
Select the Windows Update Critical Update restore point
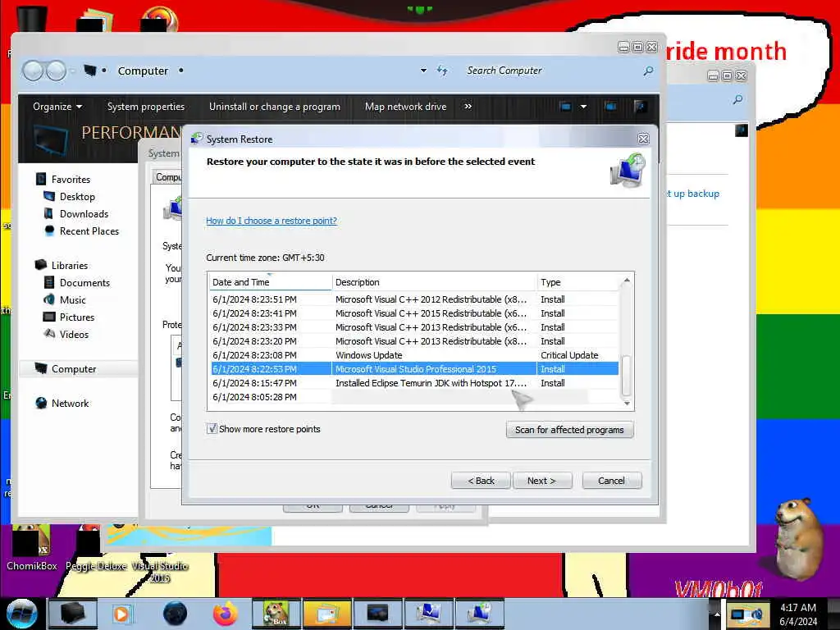point(413,355)
